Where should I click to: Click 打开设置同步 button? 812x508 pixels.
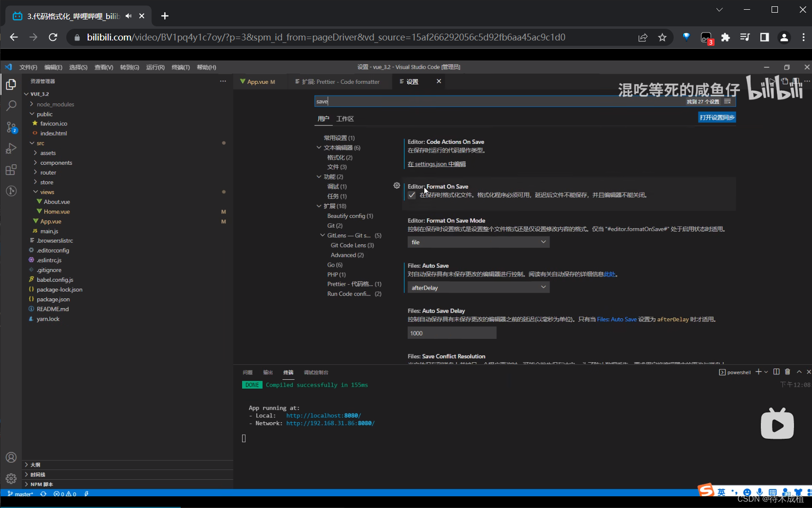(717, 117)
